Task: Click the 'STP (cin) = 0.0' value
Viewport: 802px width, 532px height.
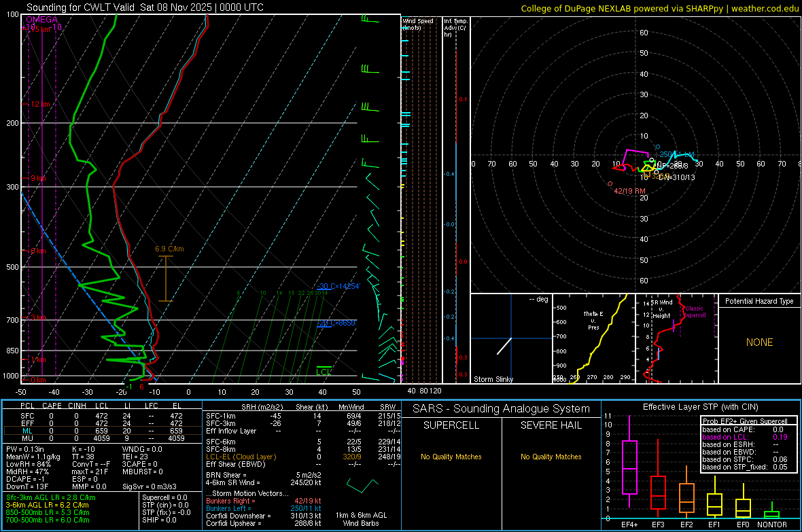Action: [165, 505]
